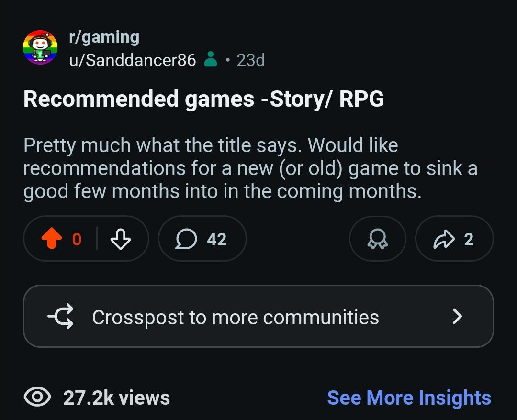Click the vote score showing 0
The width and height of the screenshot is (517, 420).
point(77,239)
